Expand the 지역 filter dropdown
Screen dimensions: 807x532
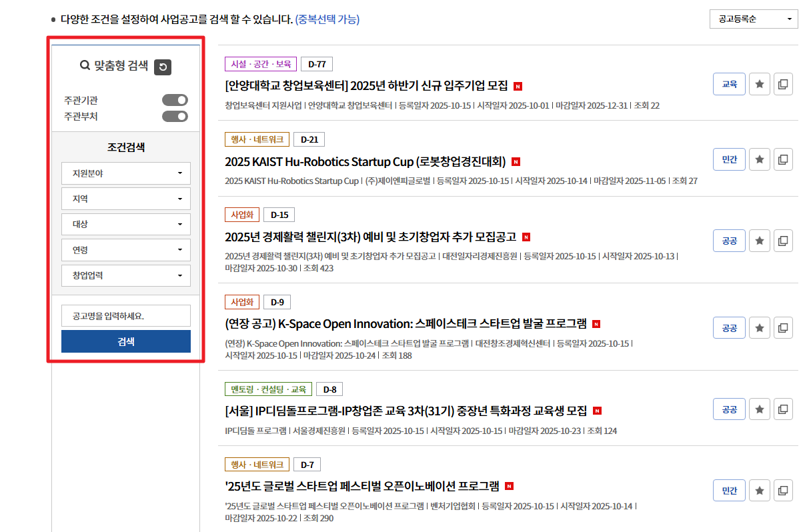pos(125,198)
